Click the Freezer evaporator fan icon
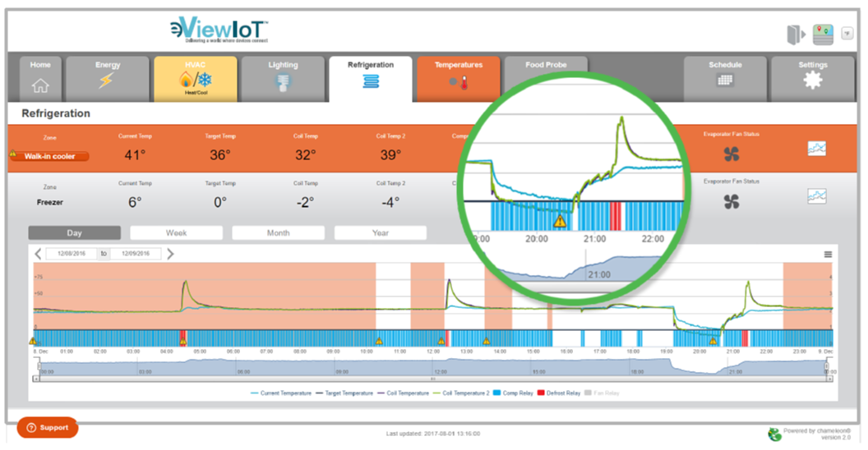Viewport: 868px width, 450px height. tap(731, 200)
